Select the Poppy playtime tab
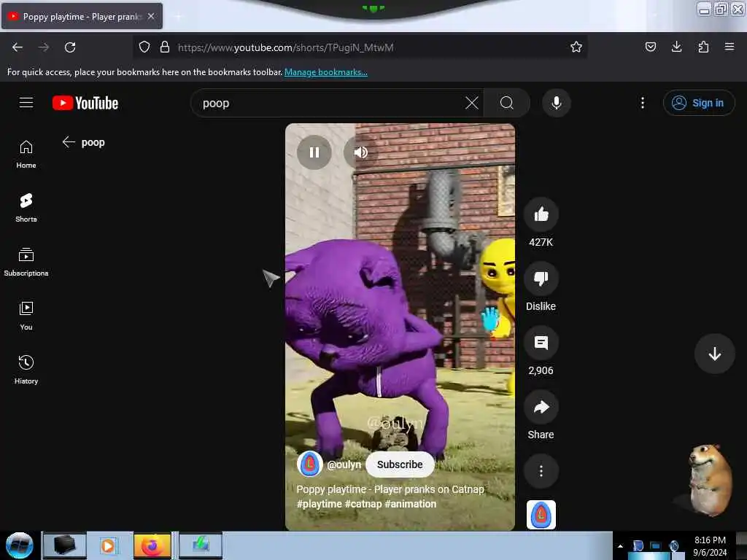The image size is (747, 560). 82,16
